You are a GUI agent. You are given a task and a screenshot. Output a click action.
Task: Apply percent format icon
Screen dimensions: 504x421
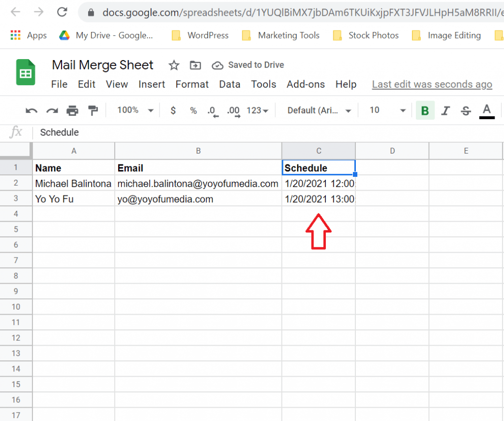pyautogui.click(x=193, y=111)
